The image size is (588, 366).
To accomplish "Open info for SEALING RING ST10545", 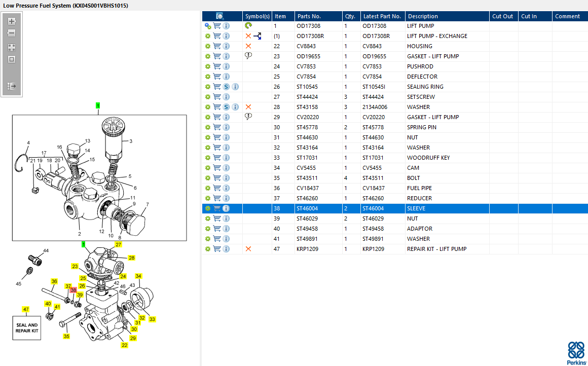I will [x=235, y=87].
